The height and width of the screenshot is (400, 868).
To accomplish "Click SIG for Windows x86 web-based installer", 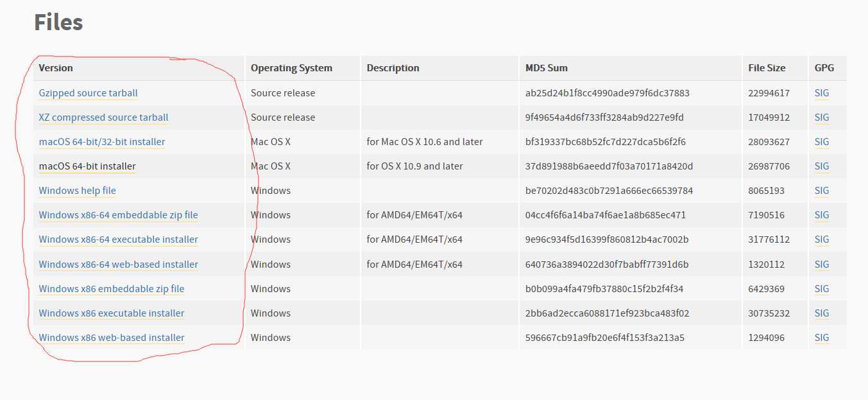I will pyautogui.click(x=821, y=338).
